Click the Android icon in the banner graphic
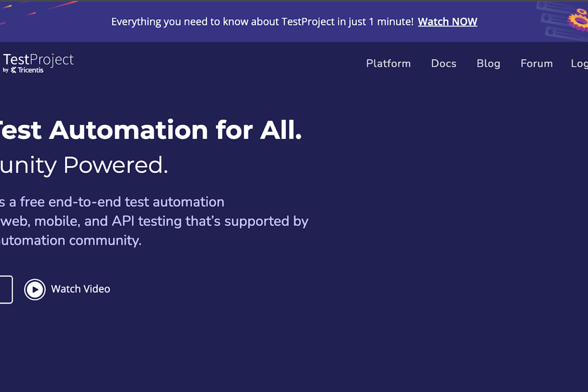Screen dimensions: 588x392 click(546, 18)
